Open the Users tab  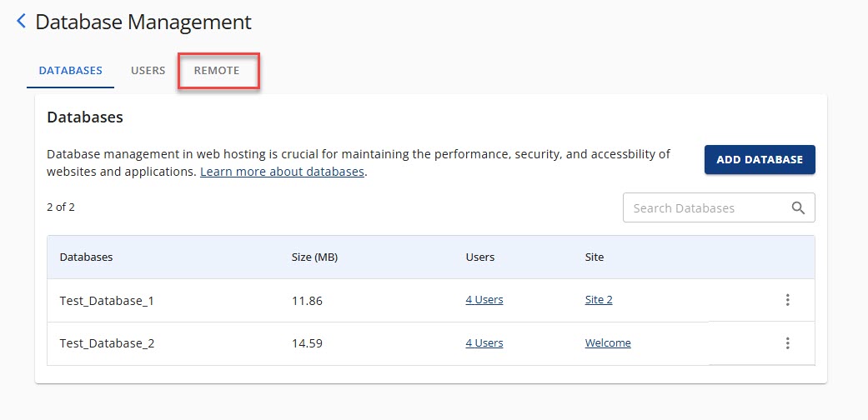pyautogui.click(x=148, y=71)
